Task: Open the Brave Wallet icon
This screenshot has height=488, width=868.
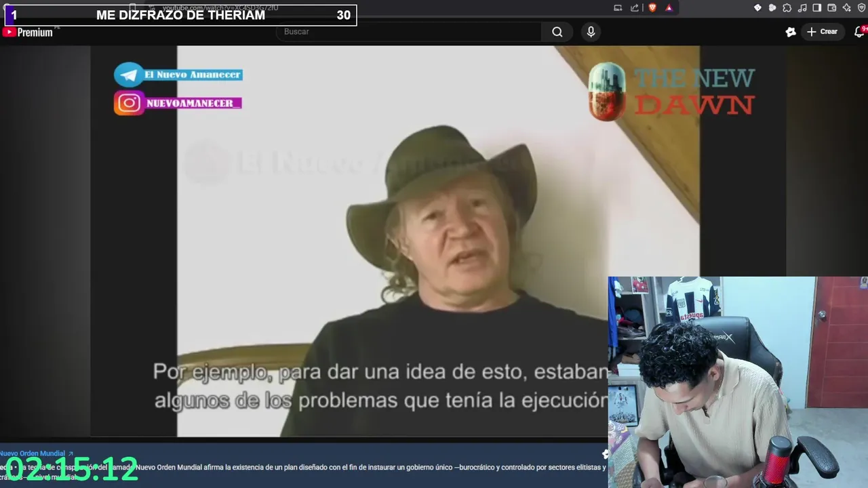Action: coord(832,8)
